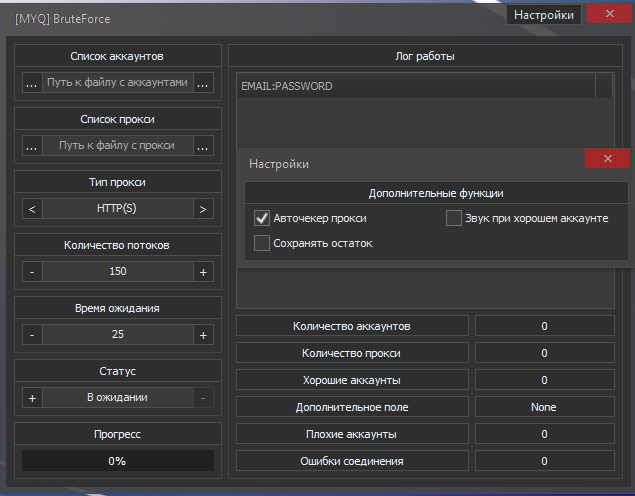
Task: Click plus button in Статус section
Action: 31,397
